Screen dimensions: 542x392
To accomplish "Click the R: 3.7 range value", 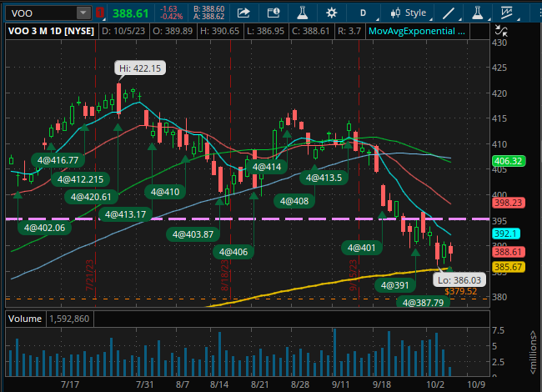I will [x=349, y=31].
